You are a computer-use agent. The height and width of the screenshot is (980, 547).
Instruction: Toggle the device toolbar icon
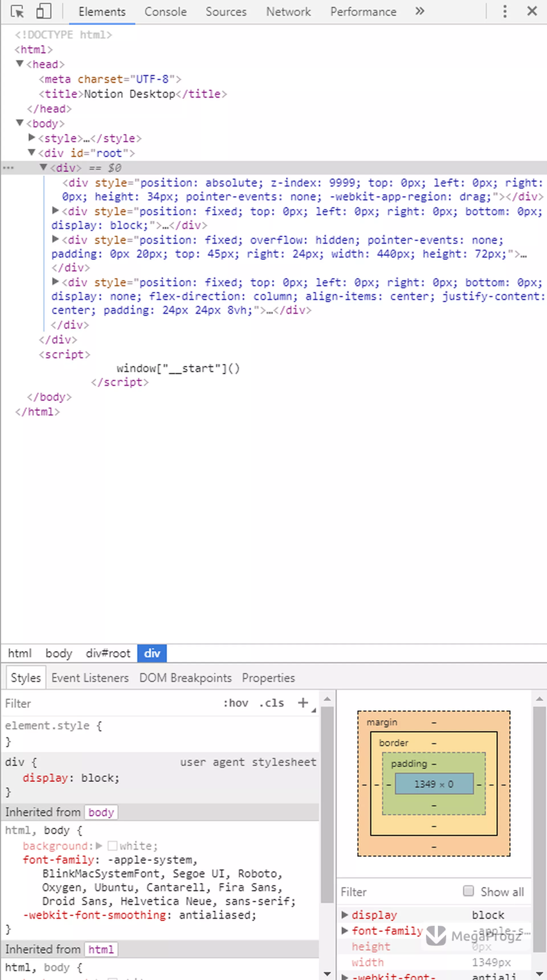(x=43, y=11)
